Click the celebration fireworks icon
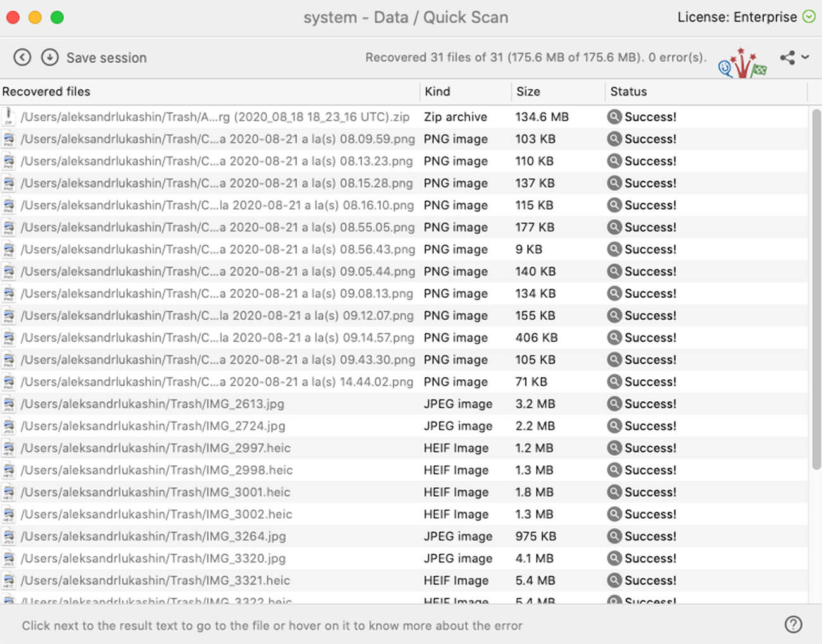This screenshot has height=644, width=822. [742, 63]
